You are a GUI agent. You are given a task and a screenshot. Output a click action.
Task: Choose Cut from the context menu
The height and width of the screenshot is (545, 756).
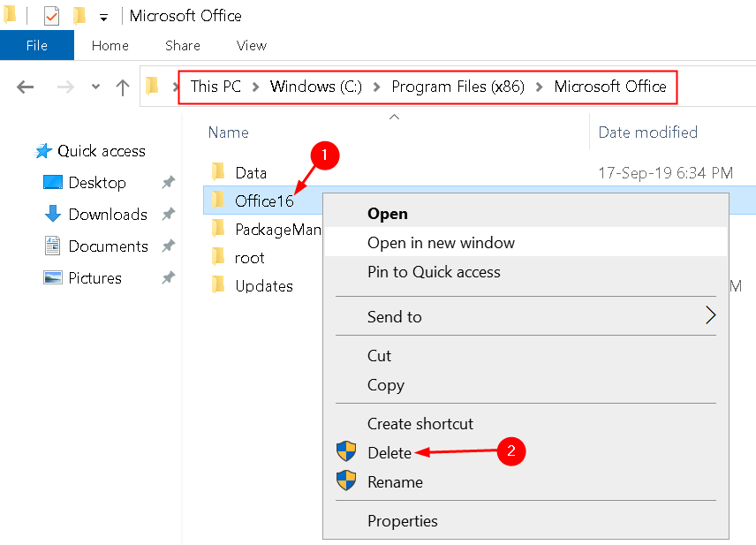[x=525, y=356]
